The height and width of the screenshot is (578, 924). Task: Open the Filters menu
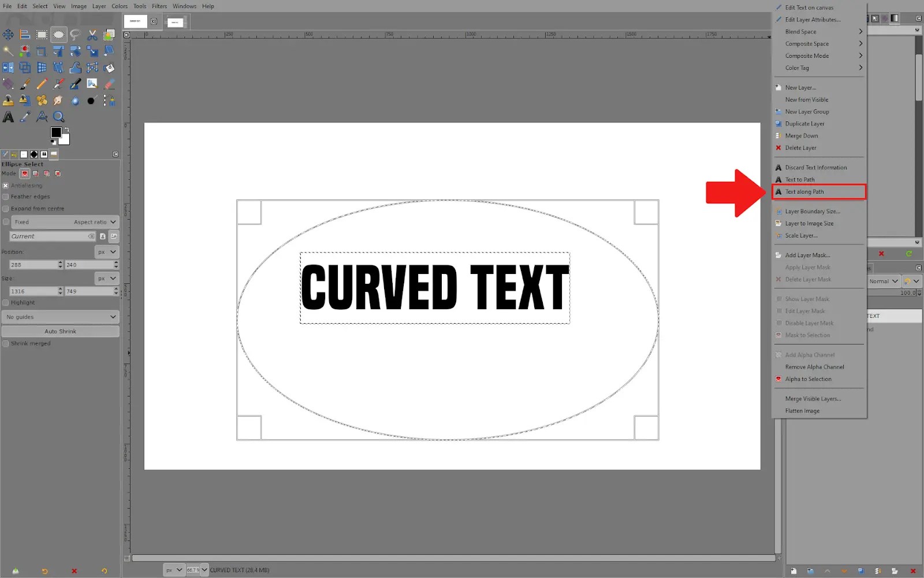click(159, 6)
